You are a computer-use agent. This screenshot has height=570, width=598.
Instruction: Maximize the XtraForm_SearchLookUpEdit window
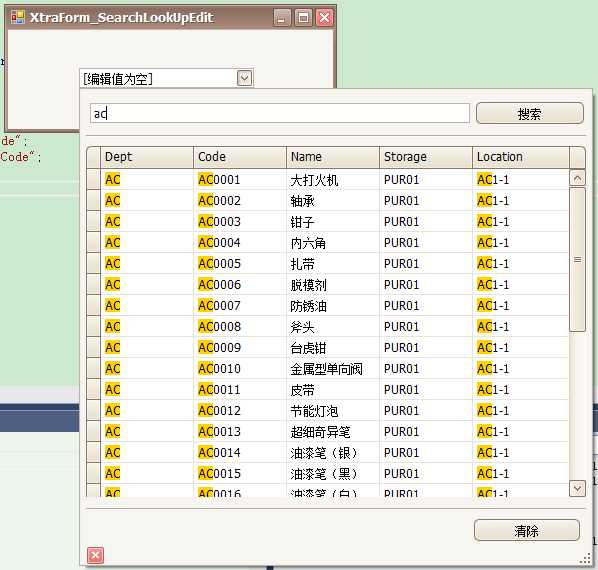[x=304, y=18]
